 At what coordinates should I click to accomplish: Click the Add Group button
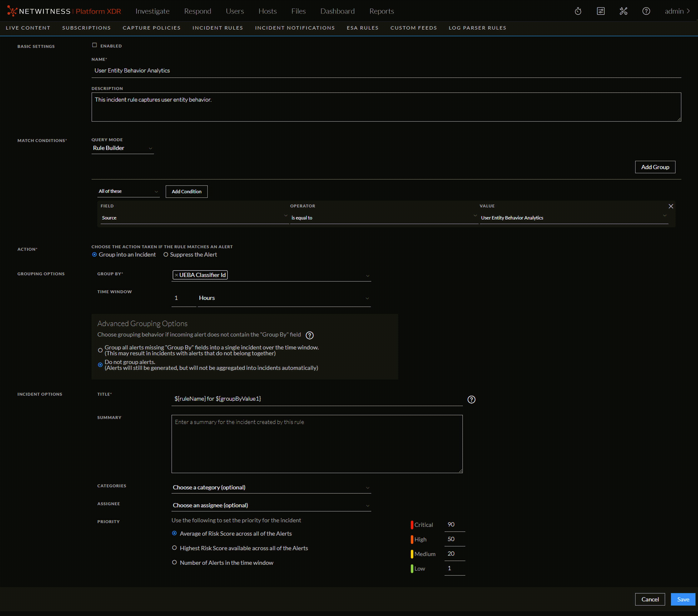pyautogui.click(x=655, y=167)
